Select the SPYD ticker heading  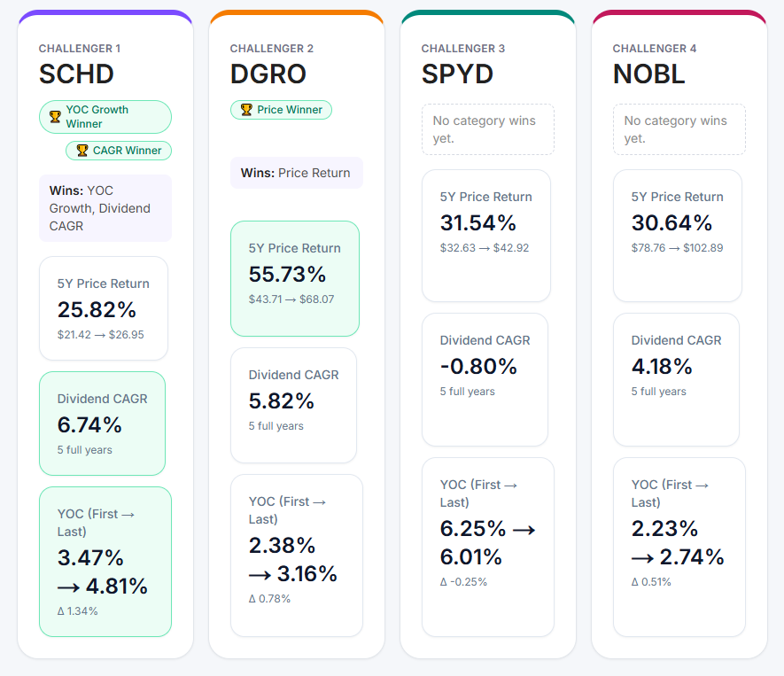pyautogui.click(x=459, y=74)
